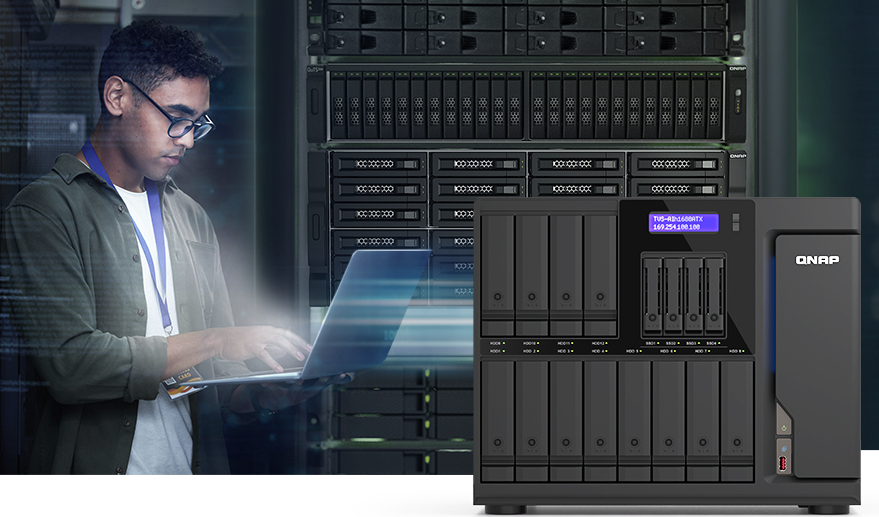This screenshot has height=517, width=879.
Task: Click the TVS model name on LCD
Action: 678,219
